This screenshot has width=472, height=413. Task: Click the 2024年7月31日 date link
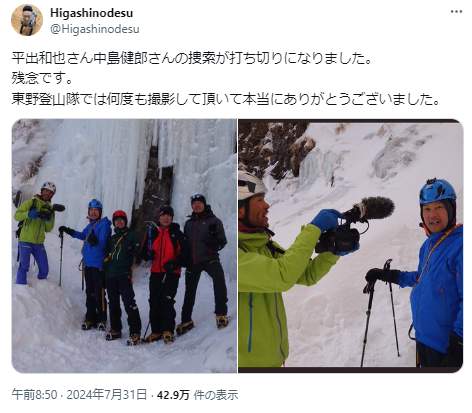pyautogui.click(x=107, y=395)
